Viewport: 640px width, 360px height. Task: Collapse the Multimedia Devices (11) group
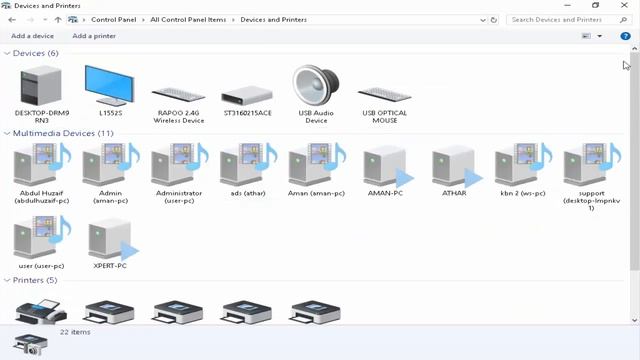[7, 133]
